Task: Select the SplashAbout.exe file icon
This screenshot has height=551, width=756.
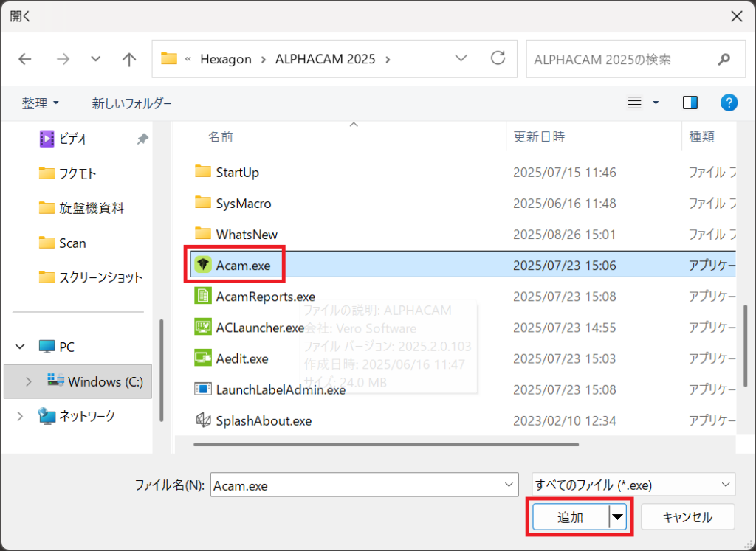Action: tap(203, 420)
